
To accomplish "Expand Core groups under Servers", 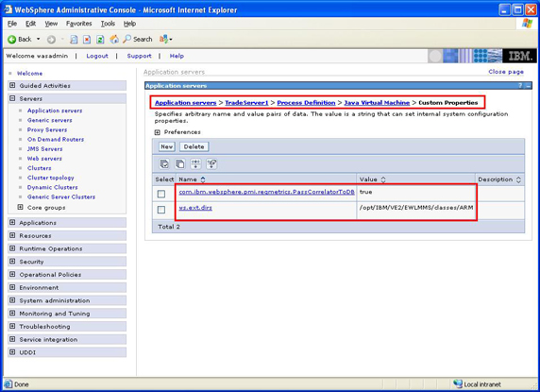I will [21, 208].
